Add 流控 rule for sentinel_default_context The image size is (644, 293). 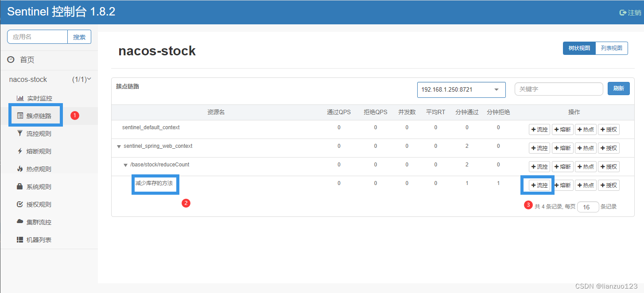click(539, 130)
